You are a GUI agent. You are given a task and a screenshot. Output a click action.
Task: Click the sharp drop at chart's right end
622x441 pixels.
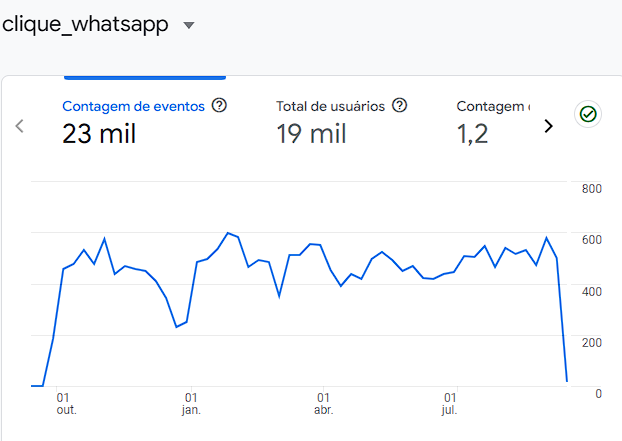click(562, 320)
